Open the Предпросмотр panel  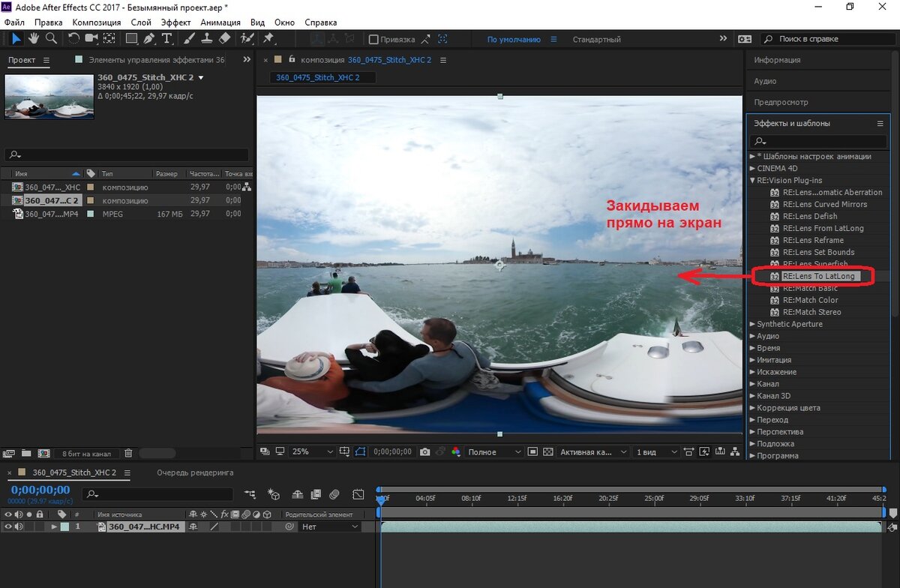[x=781, y=102]
